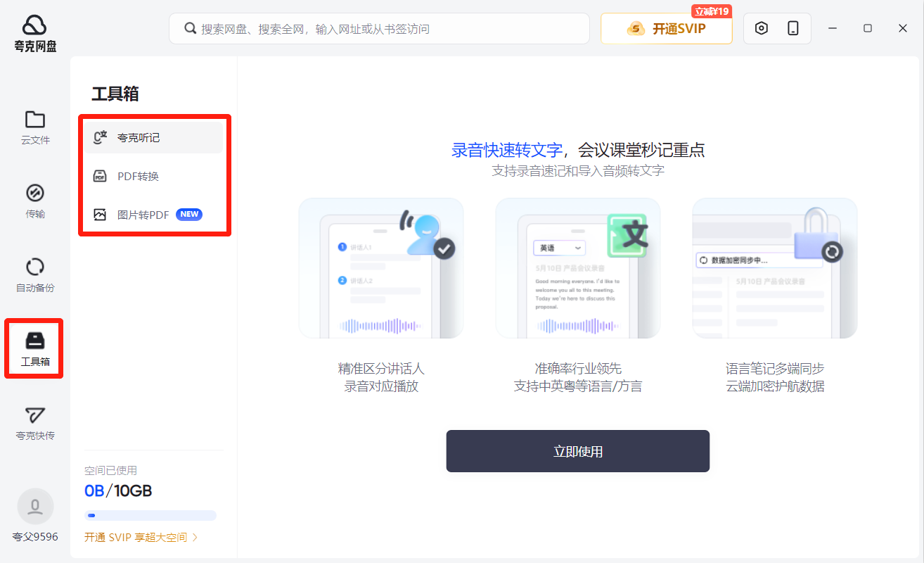Screen dimensions: 924x563
Task: Click the 立即使用 button
Action: coord(578,451)
